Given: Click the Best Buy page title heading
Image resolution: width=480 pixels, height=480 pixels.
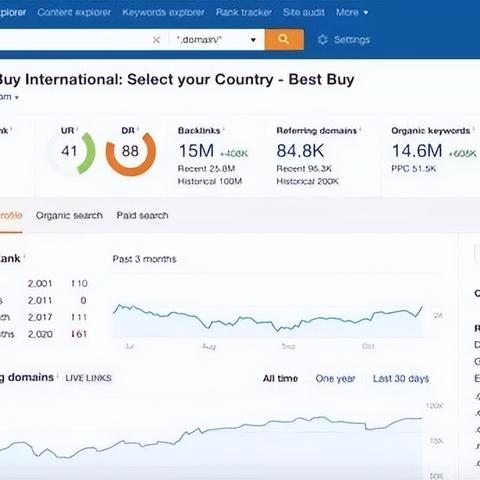Looking at the screenshot, I should tap(177, 80).
